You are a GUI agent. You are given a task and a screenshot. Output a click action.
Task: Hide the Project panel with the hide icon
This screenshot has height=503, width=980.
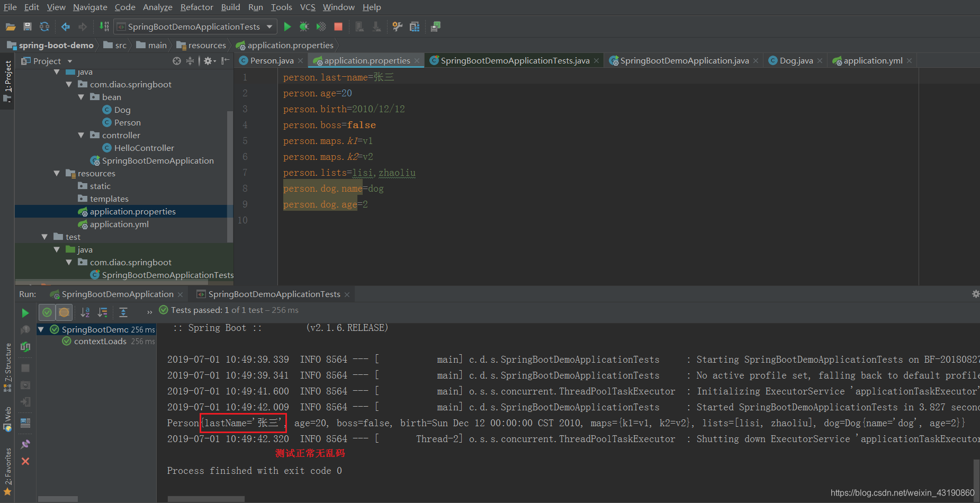pos(225,61)
